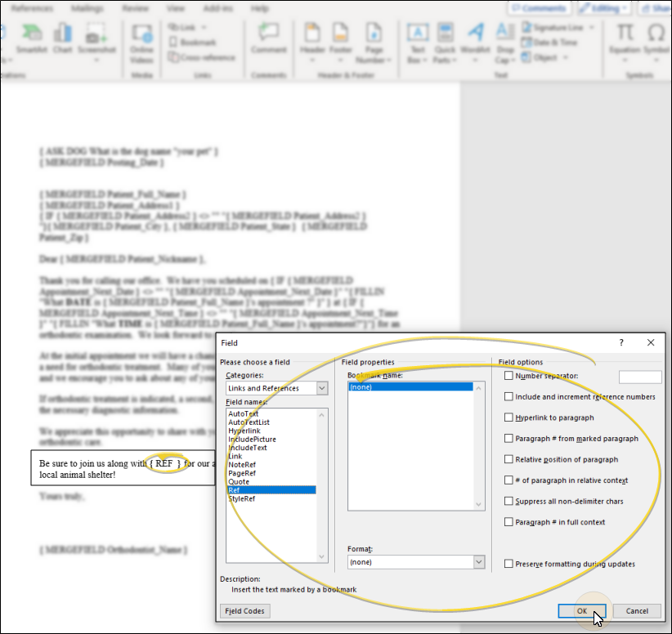Click the Online Videos icon

tap(142, 34)
